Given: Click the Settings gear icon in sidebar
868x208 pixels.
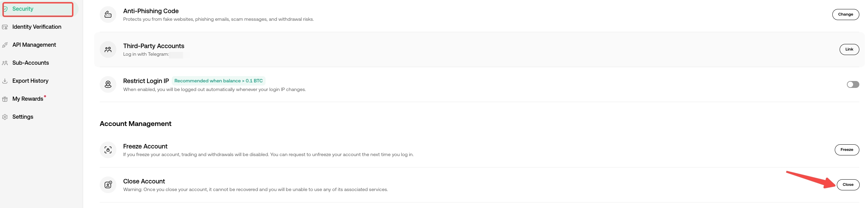Looking at the screenshot, I should point(5,117).
